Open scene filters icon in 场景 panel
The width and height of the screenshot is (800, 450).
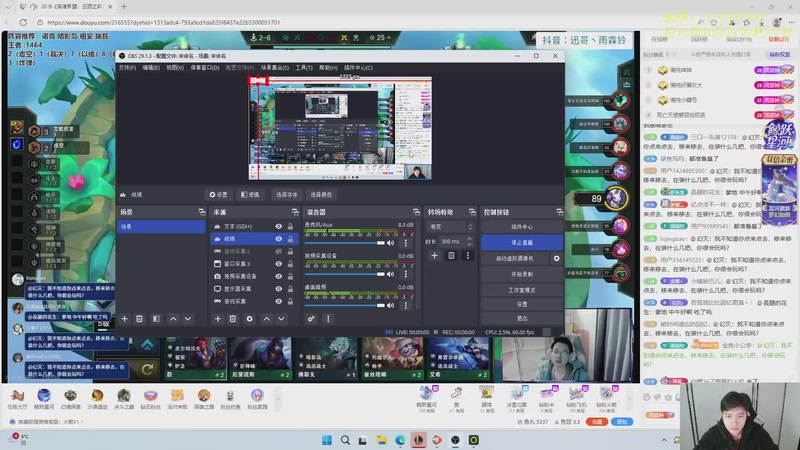pyautogui.click(x=156, y=319)
